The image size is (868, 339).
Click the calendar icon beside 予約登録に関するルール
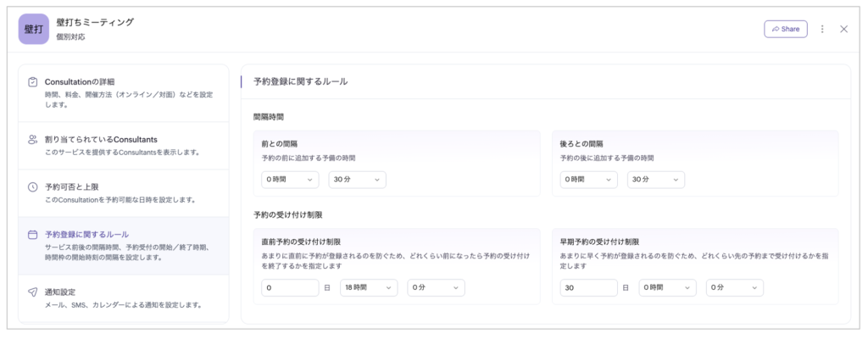pos(32,235)
